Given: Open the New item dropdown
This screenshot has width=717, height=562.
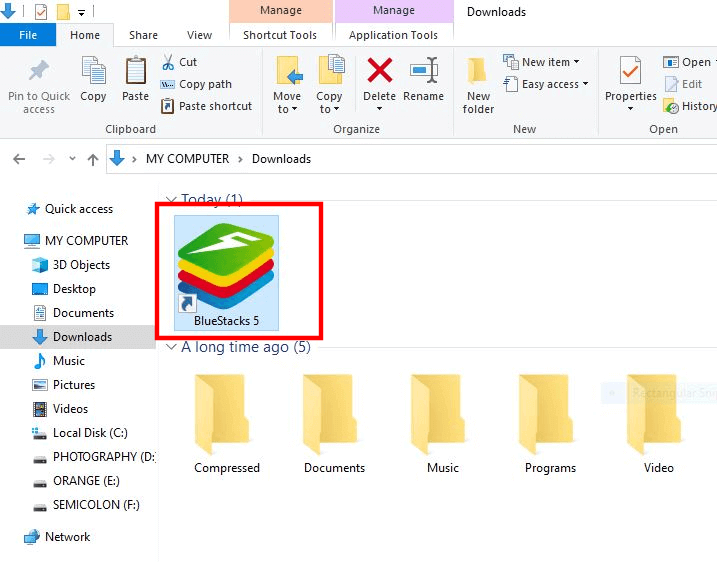Looking at the screenshot, I should [x=541, y=62].
